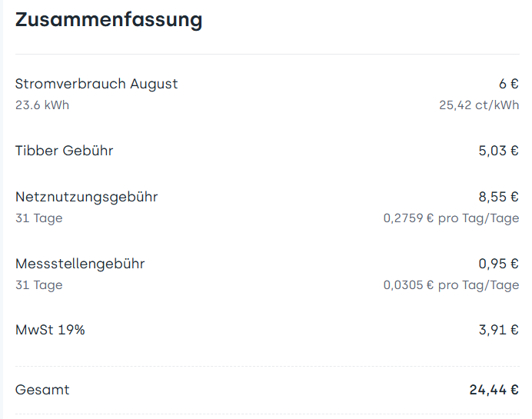Image resolution: width=532 pixels, height=419 pixels.
Task: Select the 3,91 € VAT amount
Action: [x=498, y=331]
